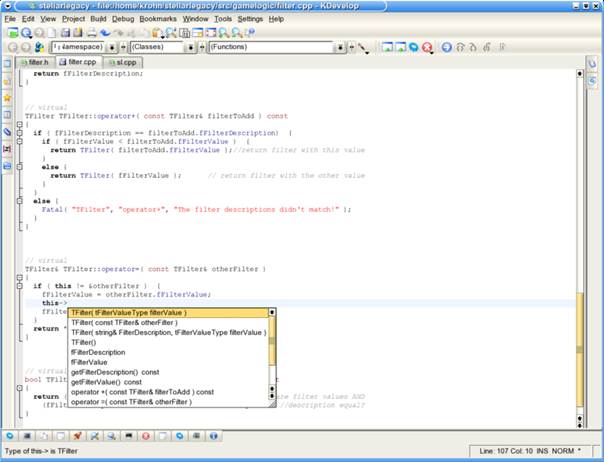
Task: Open the Tools menu
Action: click(223, 19)
